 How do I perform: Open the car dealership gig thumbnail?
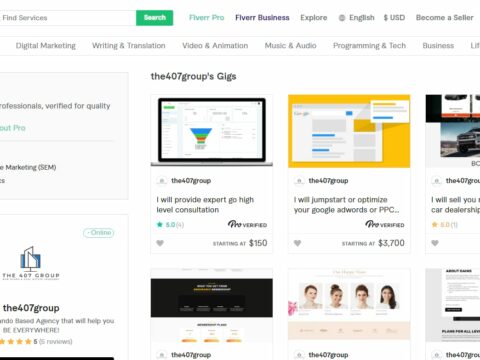[x=453, y=131]
